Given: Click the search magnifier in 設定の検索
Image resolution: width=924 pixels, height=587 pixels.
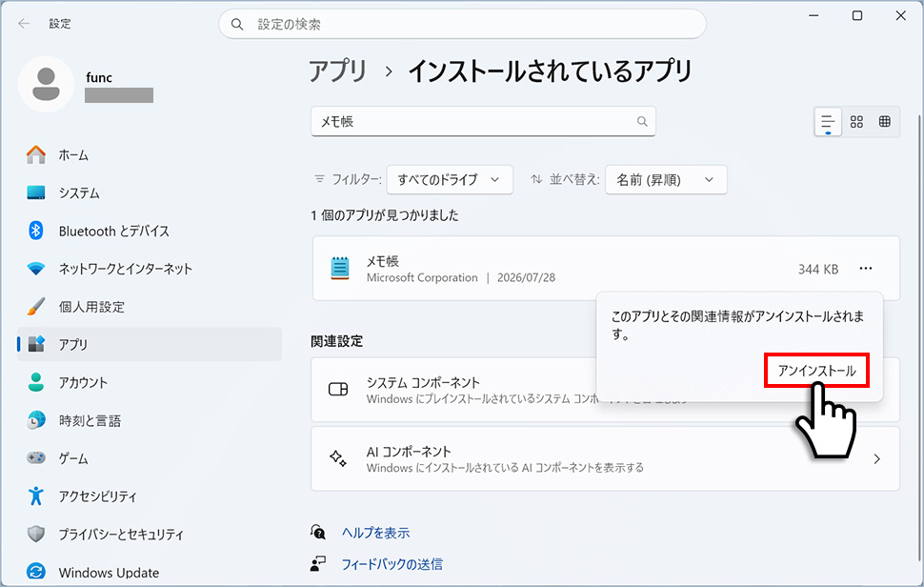Looking at the screenshot, I should 237,24.
